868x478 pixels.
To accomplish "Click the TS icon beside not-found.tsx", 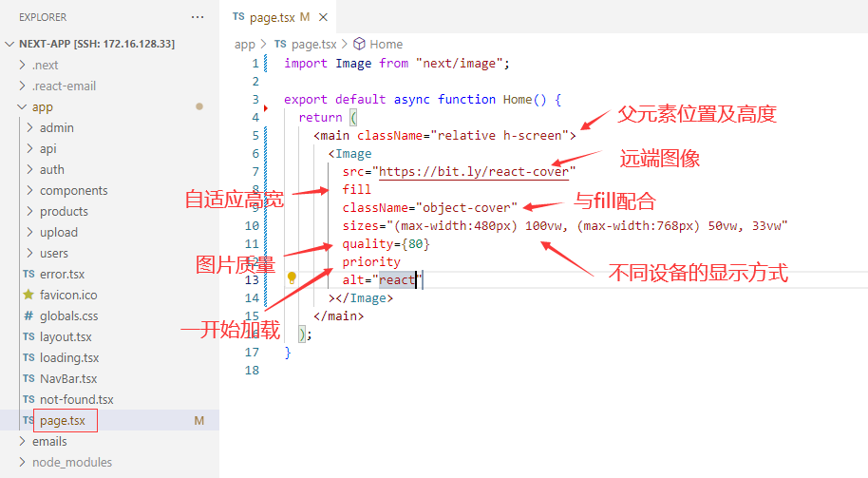I will tap(28, 399).
